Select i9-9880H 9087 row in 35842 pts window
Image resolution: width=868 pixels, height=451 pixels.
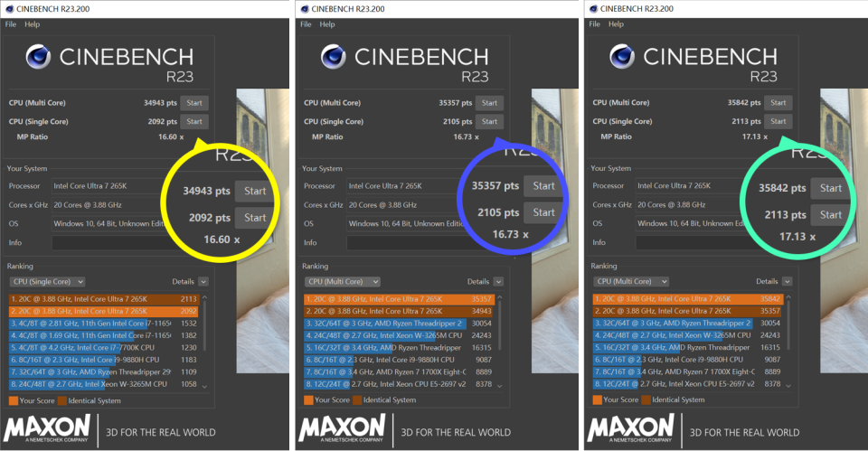(687, 360)
